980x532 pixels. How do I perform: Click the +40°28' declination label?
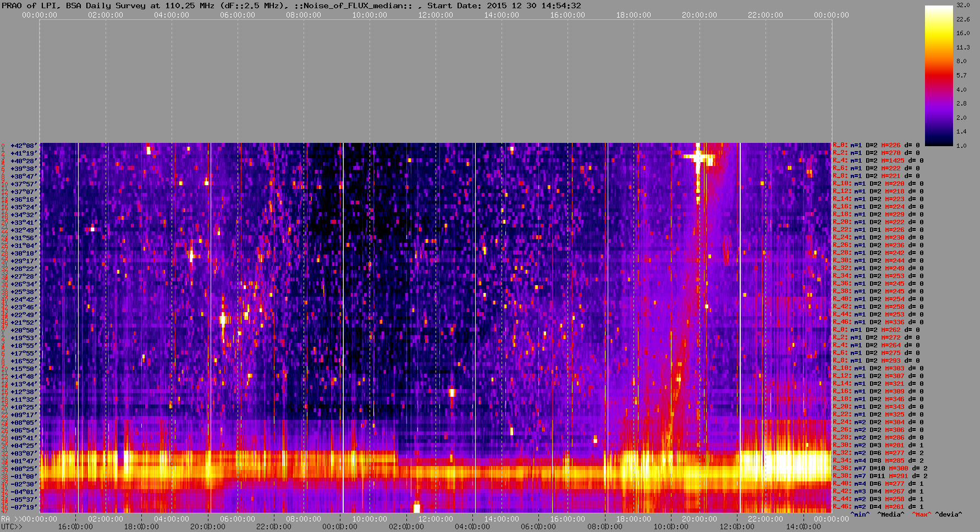[24, 161]
